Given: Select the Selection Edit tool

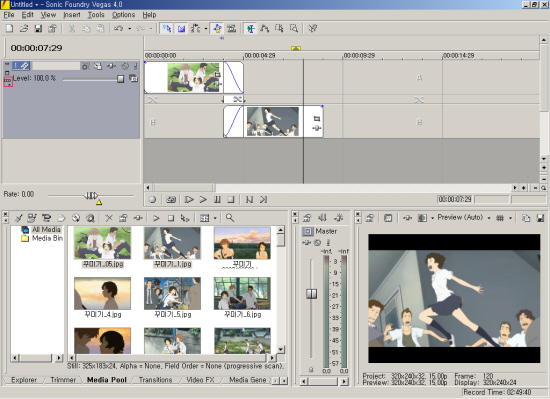Looking at the screenshot, I should click(x=279, y=28).
